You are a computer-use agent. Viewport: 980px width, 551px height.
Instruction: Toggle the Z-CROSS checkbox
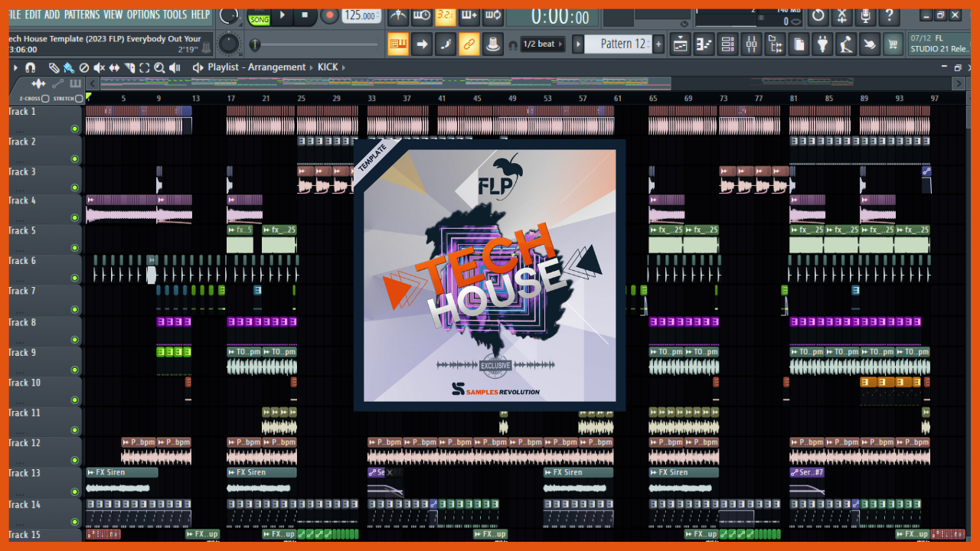pos(45,99)
